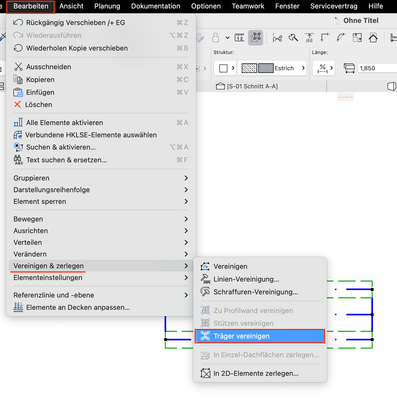Viewport: 397px width, 400px height.
Task: Click the binoculars Text suchen icon
Action: pyautogui.click(x=18, y=160)
